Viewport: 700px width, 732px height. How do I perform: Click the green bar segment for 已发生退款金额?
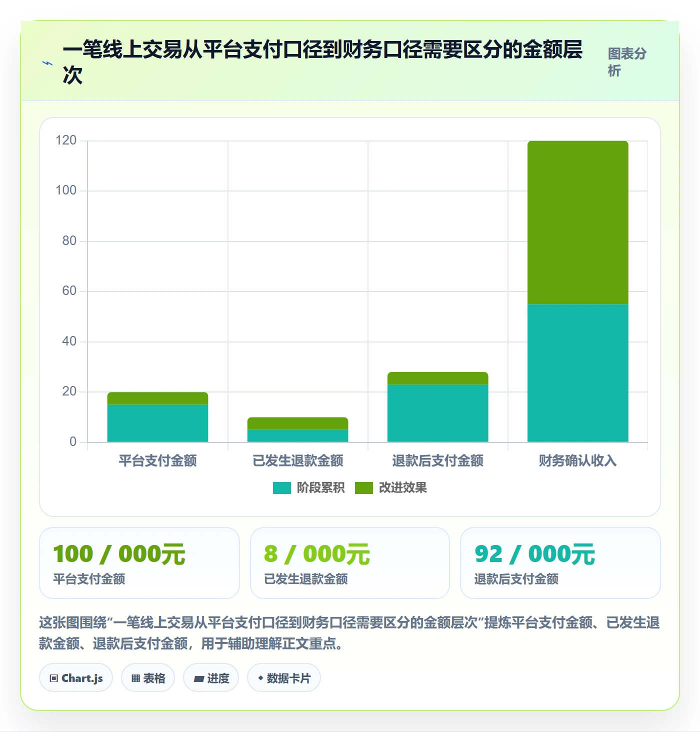pyautogui.click(x=297, y=423)
